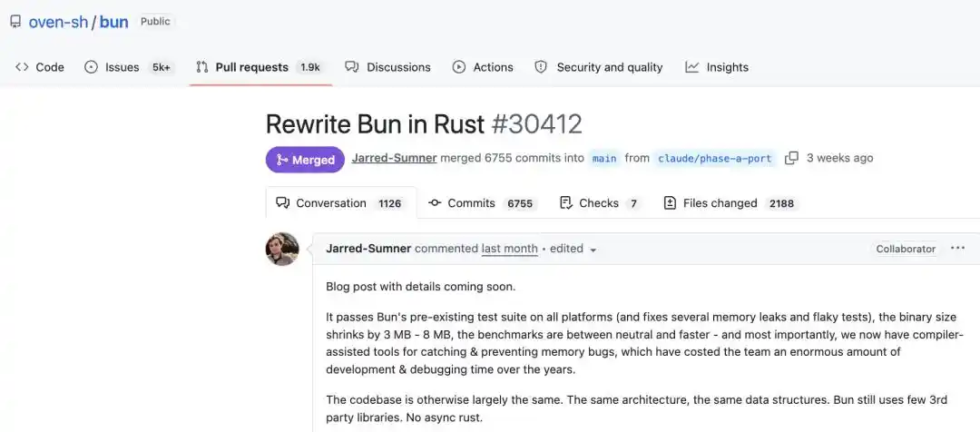980x432 pixels.
Task: Click the Pull requests icon
Action: tap(201, 67)
